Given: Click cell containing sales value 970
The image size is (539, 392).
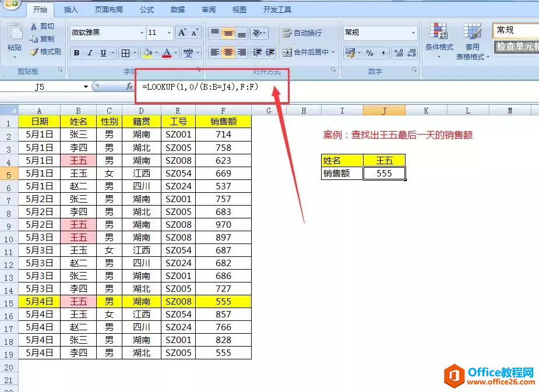Looking at the screenshot, I should click(223, 225).
